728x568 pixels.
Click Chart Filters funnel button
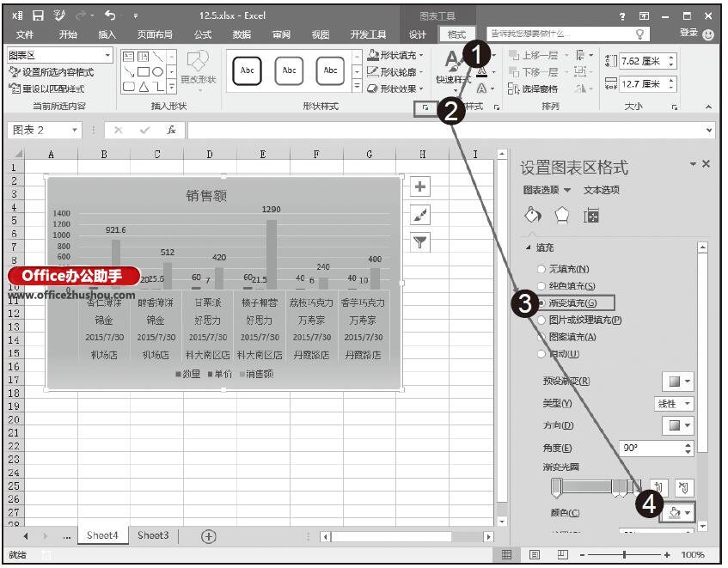tap(420, 242)
